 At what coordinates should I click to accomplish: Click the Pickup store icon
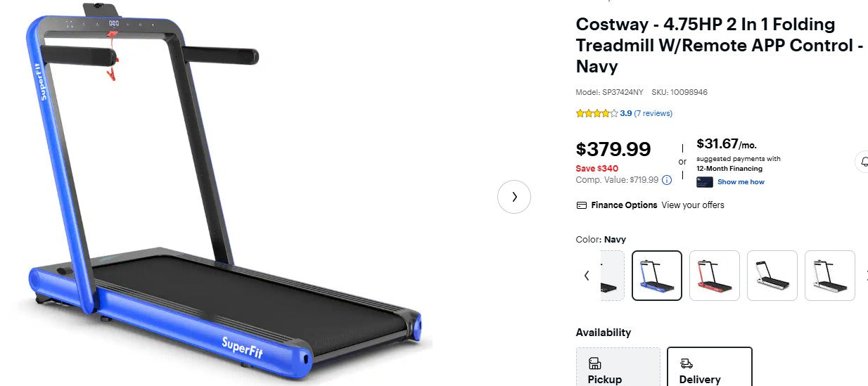click(594, 364)
